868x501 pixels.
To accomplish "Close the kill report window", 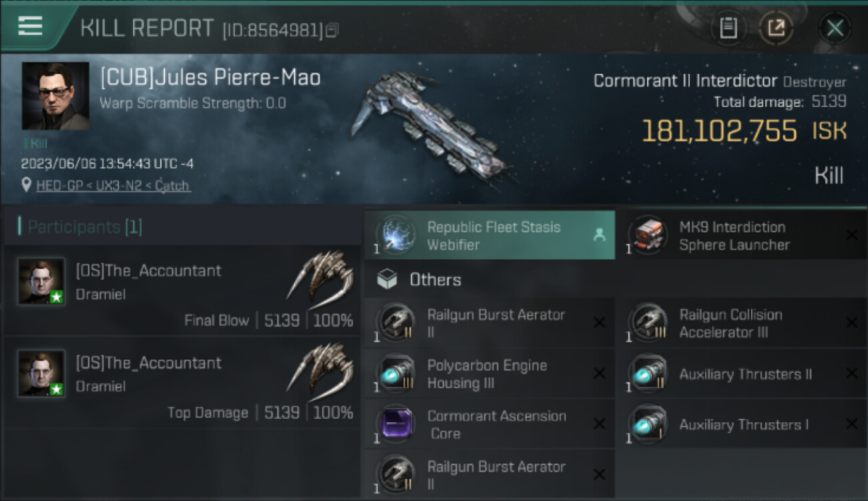I will click(835, 28).
